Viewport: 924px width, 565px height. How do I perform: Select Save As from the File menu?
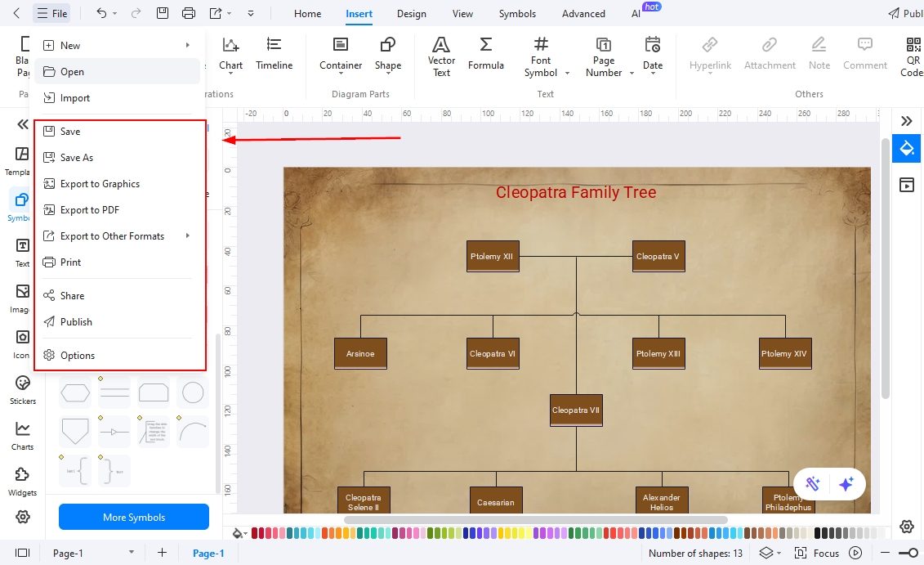click(78, 157)
